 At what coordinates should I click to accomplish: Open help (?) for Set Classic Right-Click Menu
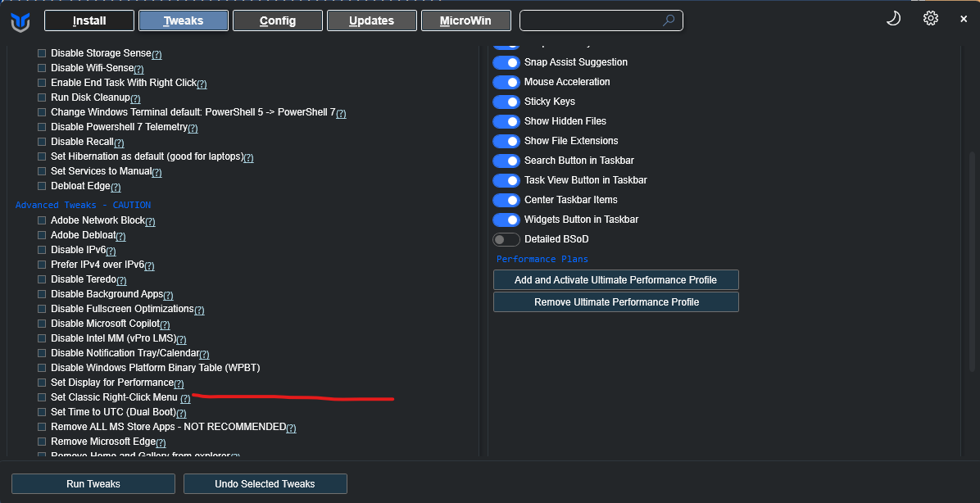(x=185, y=399)
